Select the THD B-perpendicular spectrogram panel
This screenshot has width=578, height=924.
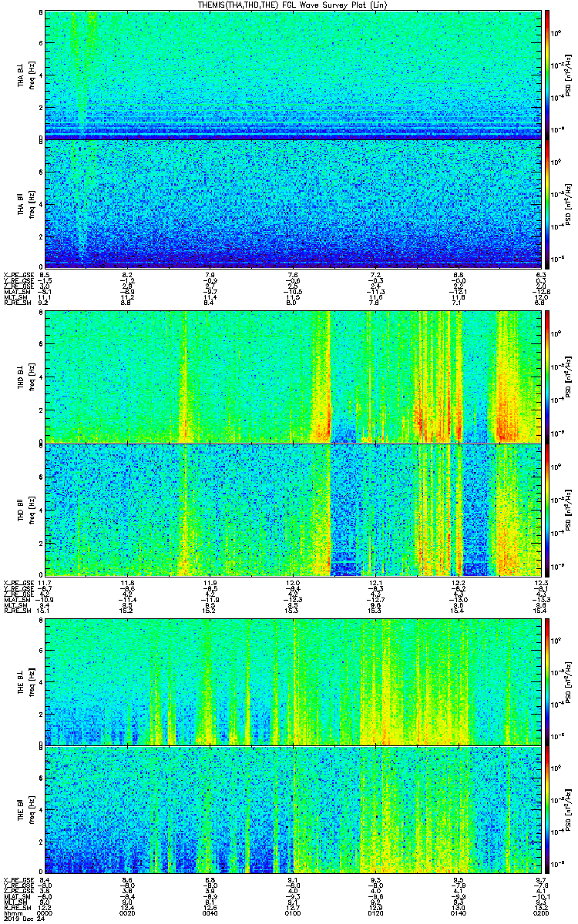point(292,376)
